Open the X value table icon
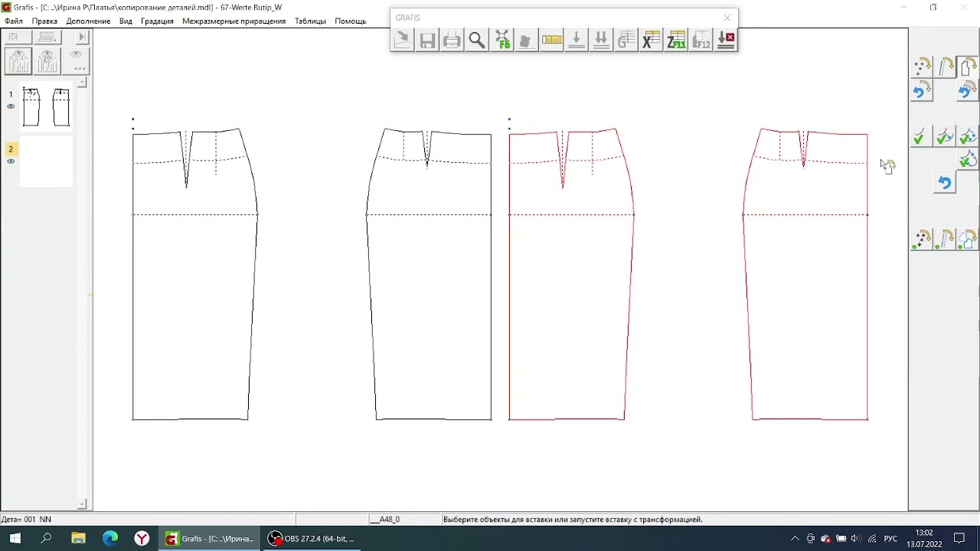This screenshot has height=551, width=980. (x=651, y=41)
